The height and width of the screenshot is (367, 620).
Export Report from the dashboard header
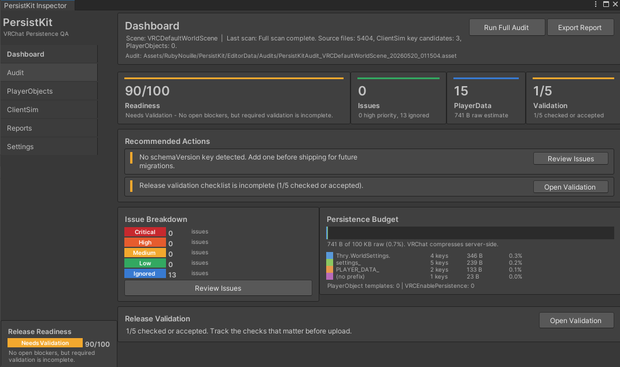click(580, 28)
